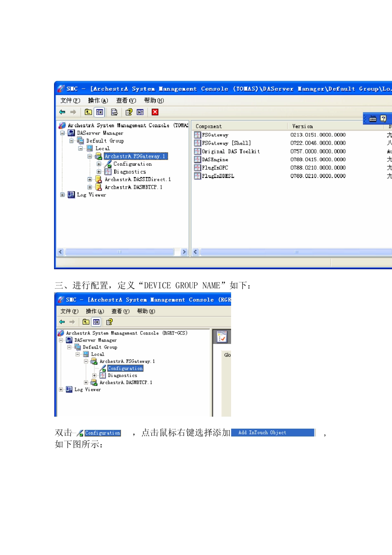
Task: Open 操作(A) menu in TOMAS console
Action: point(98,100)
